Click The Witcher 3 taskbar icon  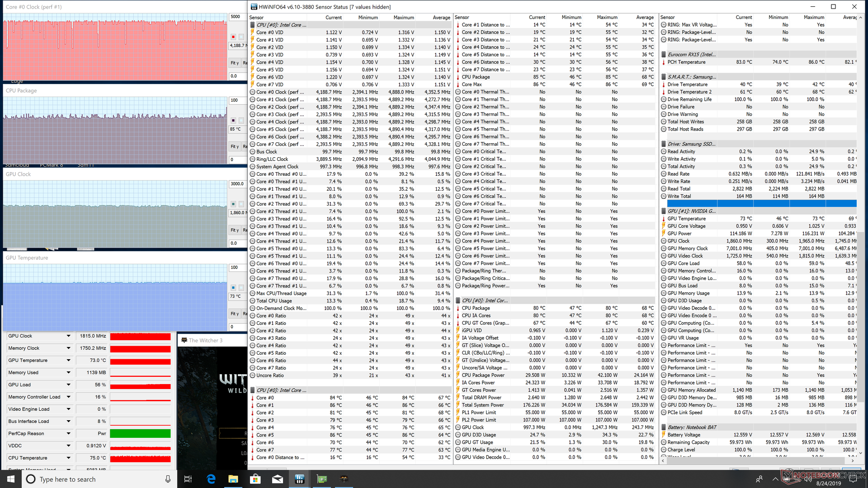[344, 479]
